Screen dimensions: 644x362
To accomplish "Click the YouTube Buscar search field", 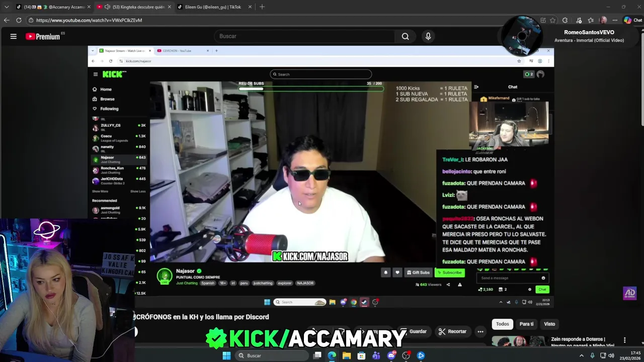I will click(304, 36).
